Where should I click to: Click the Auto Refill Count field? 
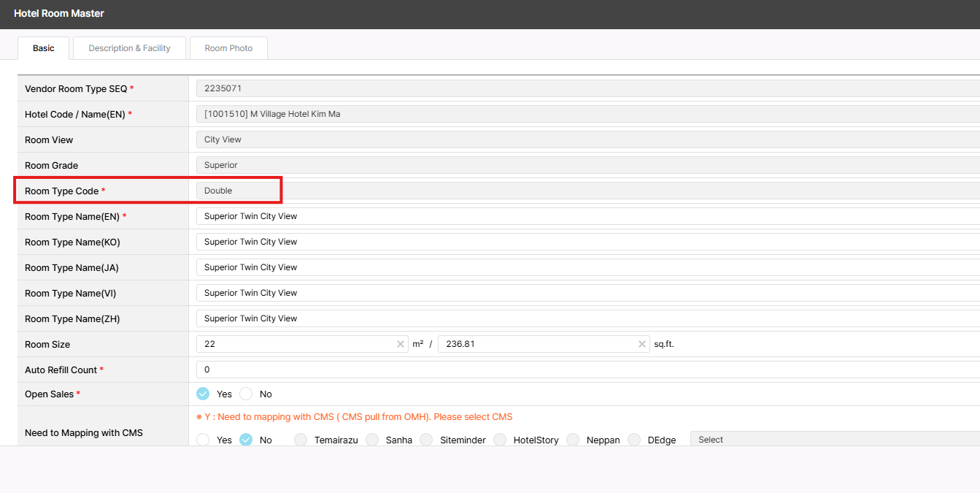(x=584, y=370)
